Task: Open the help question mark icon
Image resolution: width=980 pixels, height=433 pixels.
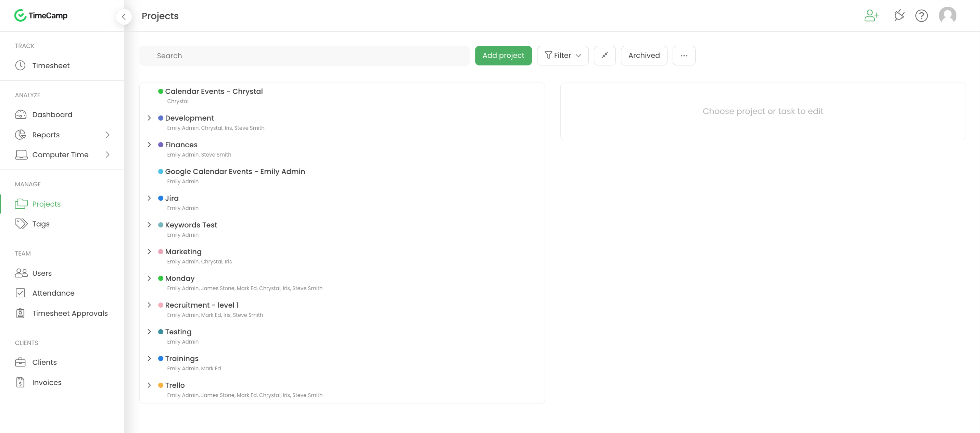Action: click(x=921, y=16)
